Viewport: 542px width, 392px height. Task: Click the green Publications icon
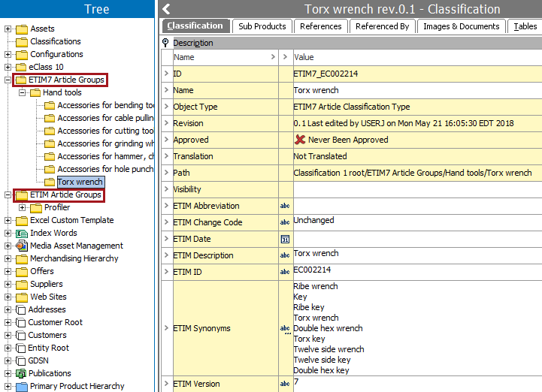pos(21,373)
